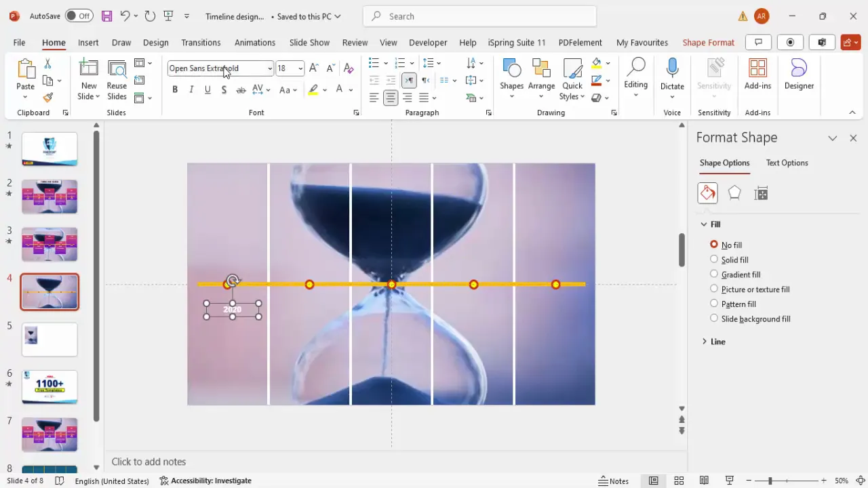Select Effects pentagon icon in Format Shape
Image resolution: width=868 pixels, height=488 pixels.
(x=734, y=193)
